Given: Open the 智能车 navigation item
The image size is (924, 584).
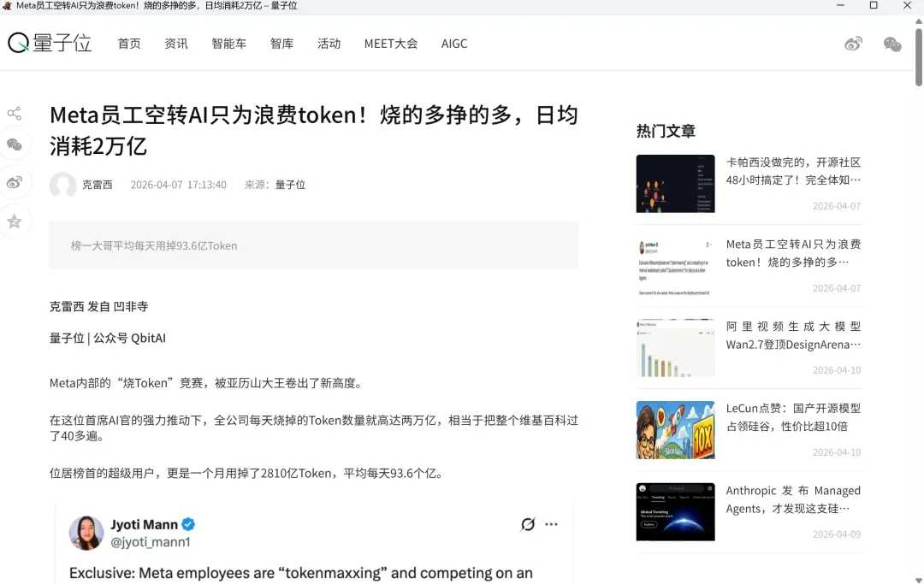Looking at the screenshot, I should (229, 44).
